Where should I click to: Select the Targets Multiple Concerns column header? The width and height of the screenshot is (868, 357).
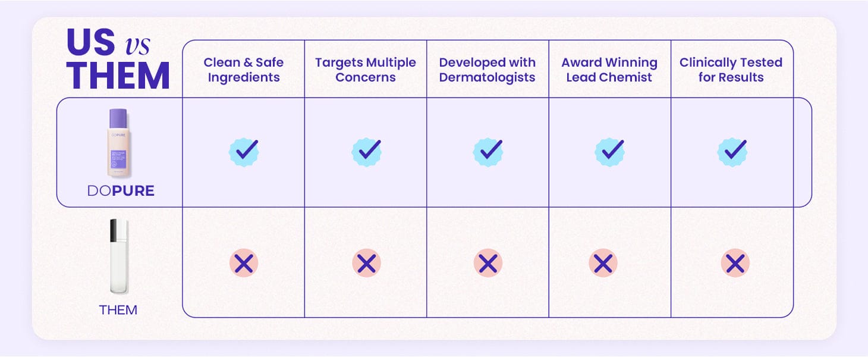click(x=366, y=70)
